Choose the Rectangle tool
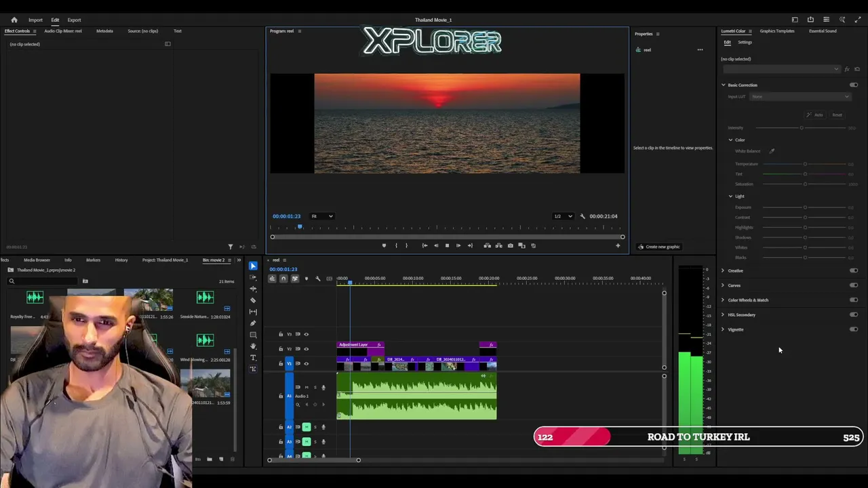The image size is (868, 488). tap(253, 335)
